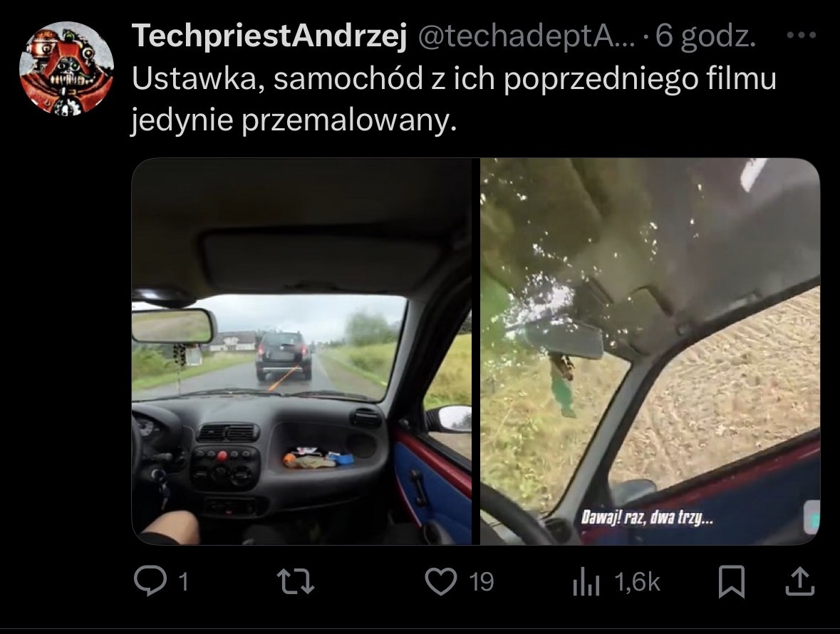840x634 pixels.
Task: Open the right image with subtitles
Action: click(x=650, y=351)
